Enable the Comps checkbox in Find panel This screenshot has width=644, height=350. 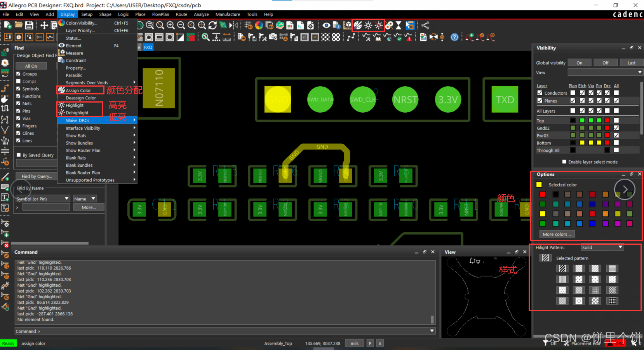(x=18, y=81)
